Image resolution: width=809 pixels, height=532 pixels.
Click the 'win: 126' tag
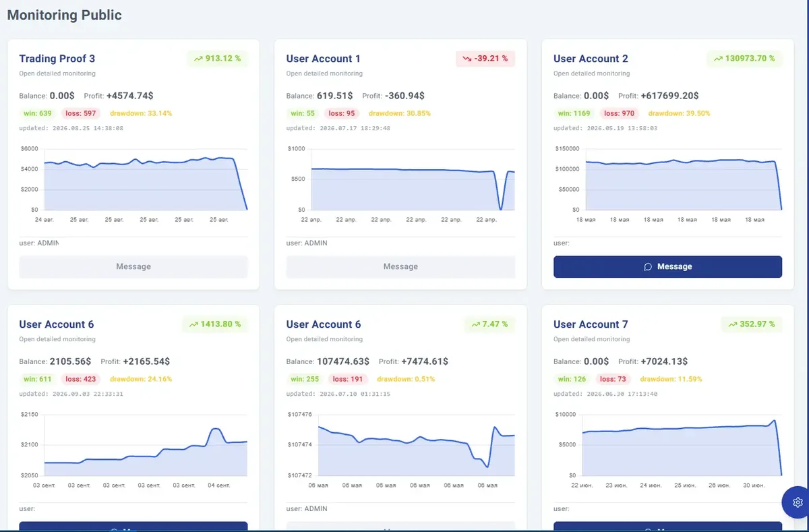click(x=572, y=379)
